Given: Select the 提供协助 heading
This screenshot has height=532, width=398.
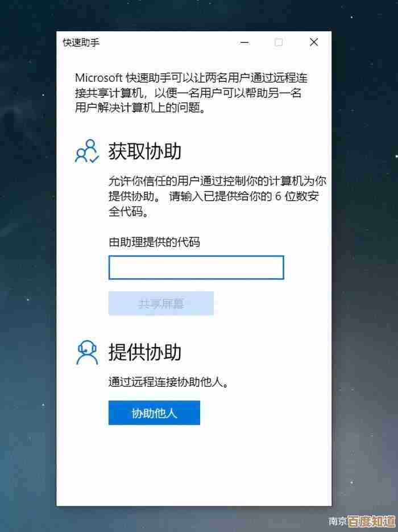Looking at the screenshot, I should 145,352.
